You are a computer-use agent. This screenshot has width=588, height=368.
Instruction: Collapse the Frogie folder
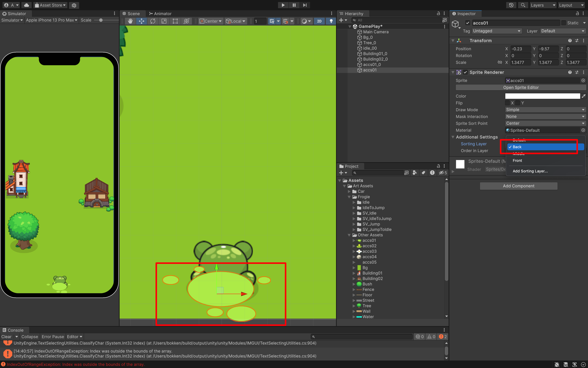(x=349, y=197)
